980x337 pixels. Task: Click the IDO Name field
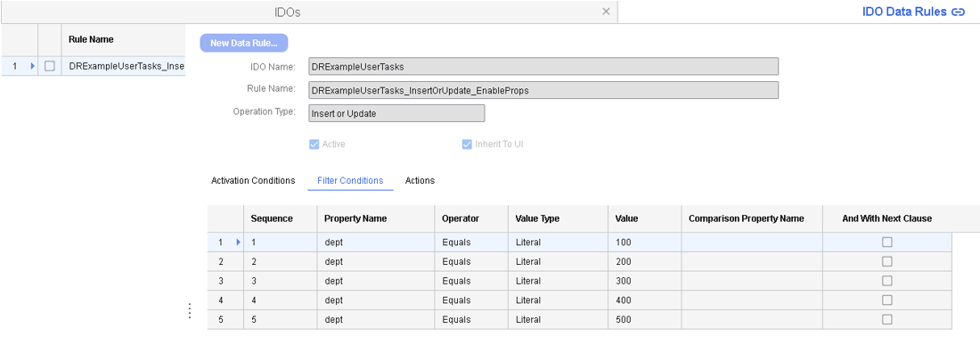[x=543, y=66]
